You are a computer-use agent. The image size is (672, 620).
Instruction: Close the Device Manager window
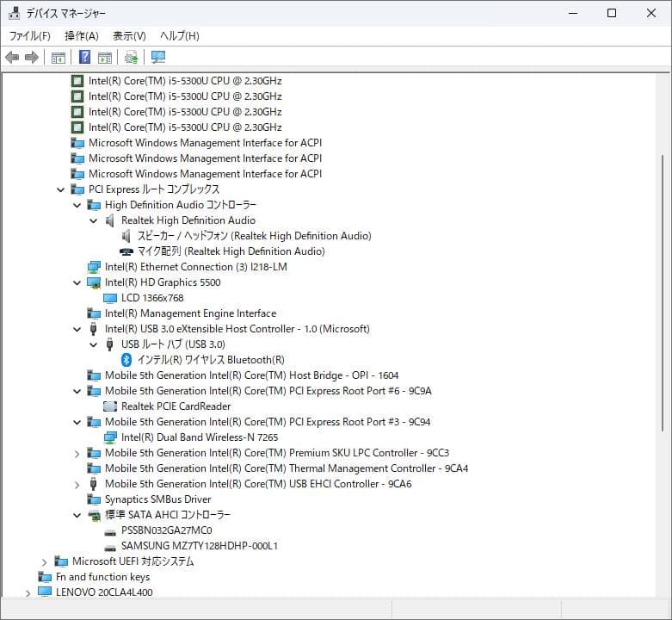click(x=651, y=13)
